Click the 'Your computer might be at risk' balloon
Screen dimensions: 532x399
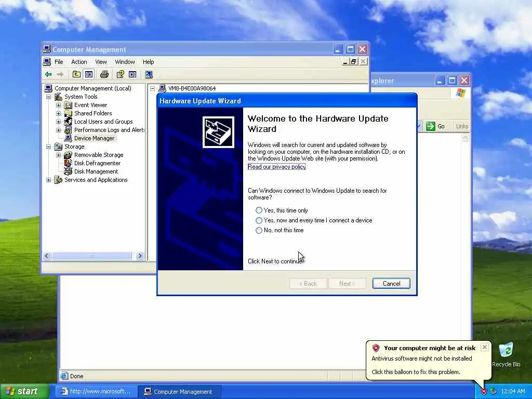429,361
